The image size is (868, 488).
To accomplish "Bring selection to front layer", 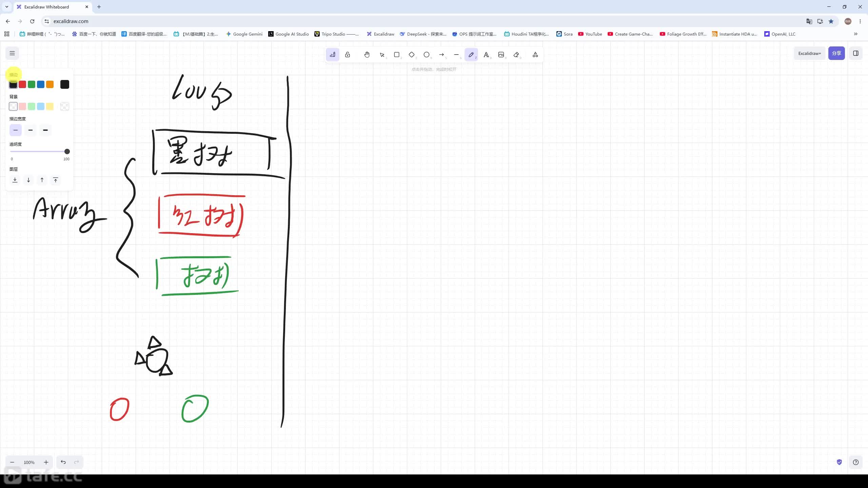I will [56, 180].
